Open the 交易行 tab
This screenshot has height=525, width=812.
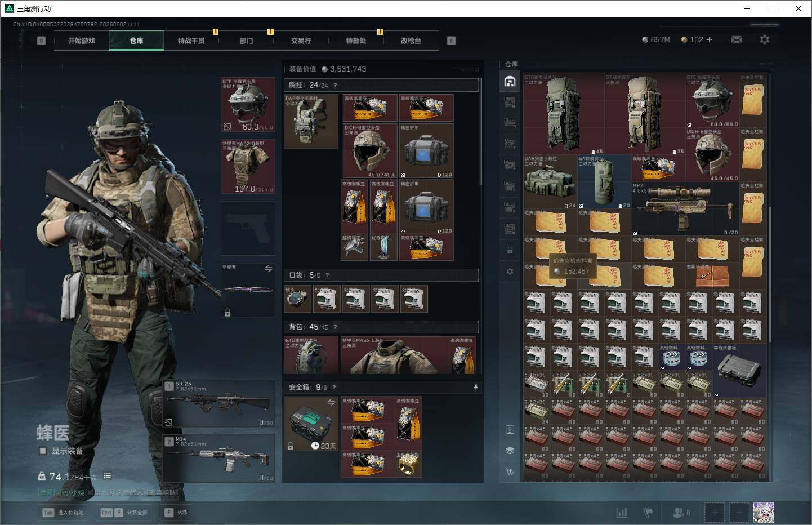[301, 41]
